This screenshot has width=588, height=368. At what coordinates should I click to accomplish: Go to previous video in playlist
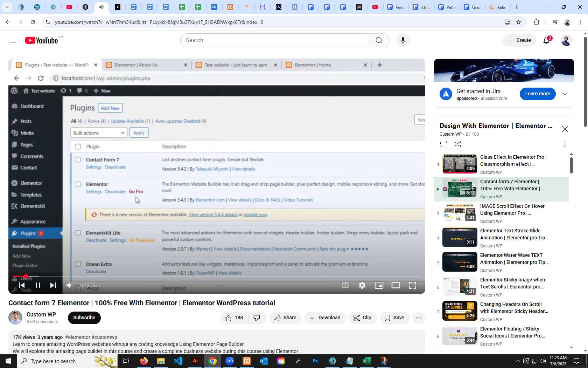22,285
